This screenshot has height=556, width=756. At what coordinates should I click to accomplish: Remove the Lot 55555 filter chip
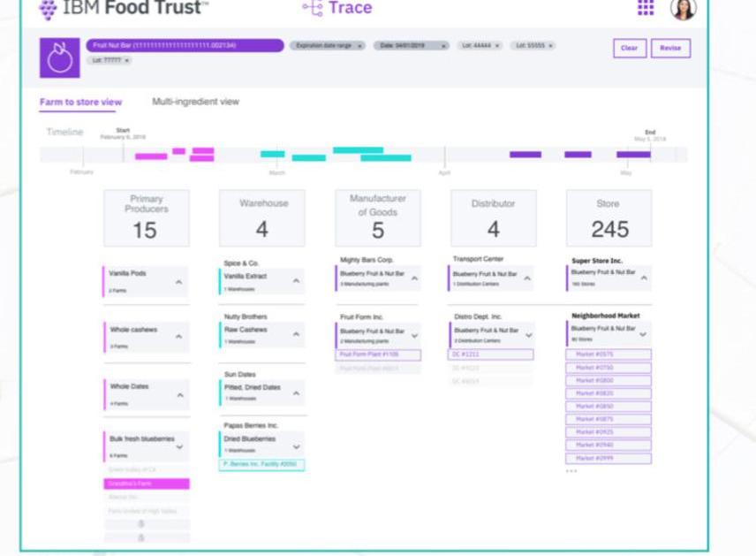point(550,46)
